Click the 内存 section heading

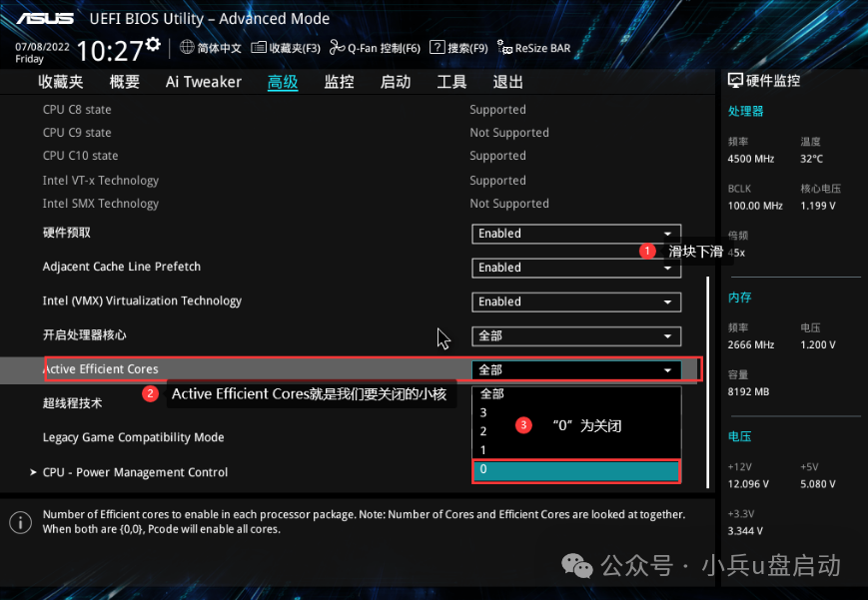(x=739, y=298)
